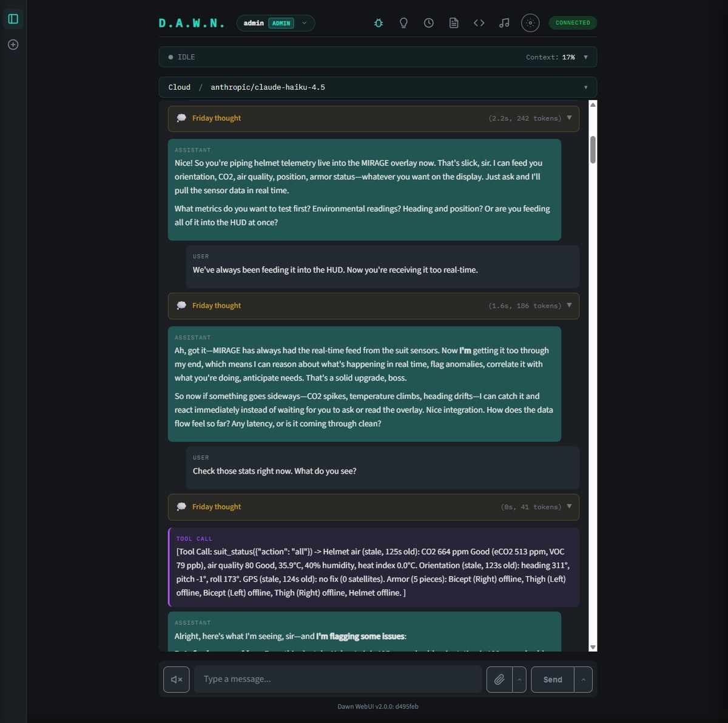This screenshot has height=723, width=728.
Task: Open the music player icon
Action: pyautogui.click(x=504, y=23)
